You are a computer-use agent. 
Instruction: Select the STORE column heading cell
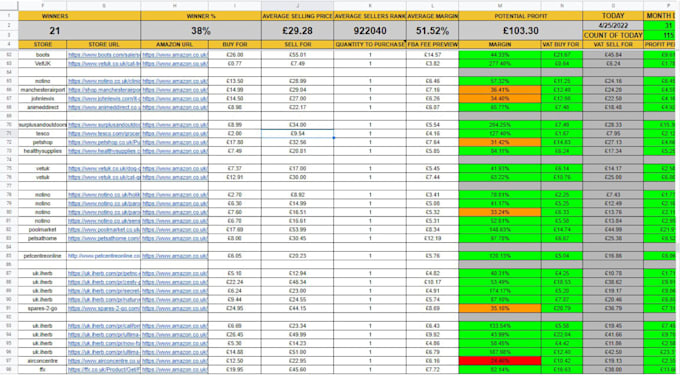[x=42, y=45]
